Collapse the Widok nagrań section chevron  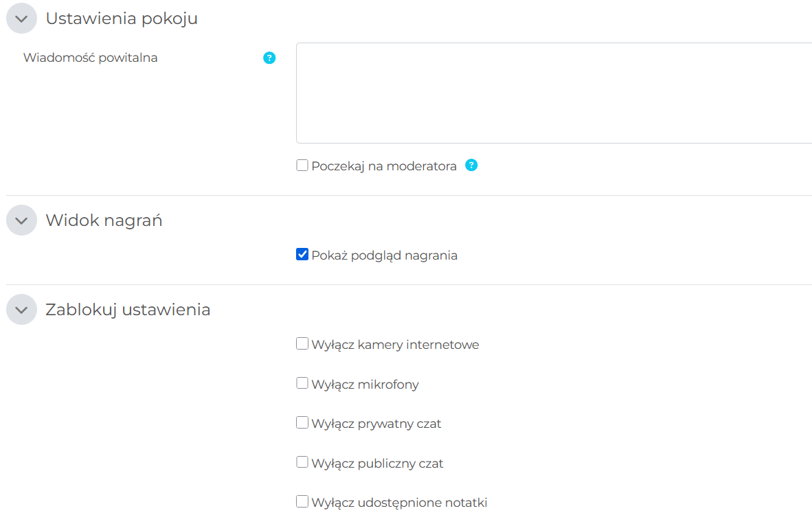click(x=21, y=220)
